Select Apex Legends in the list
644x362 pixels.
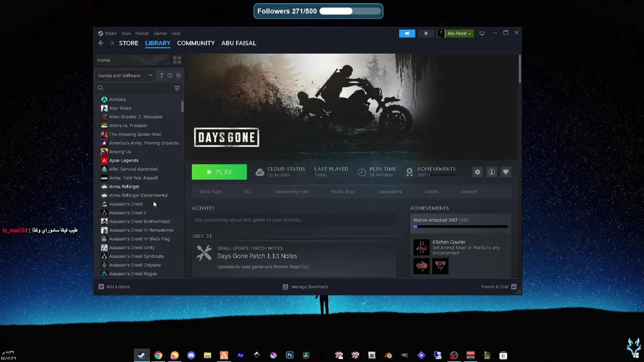pyautogui.click(x=123, y=160)
